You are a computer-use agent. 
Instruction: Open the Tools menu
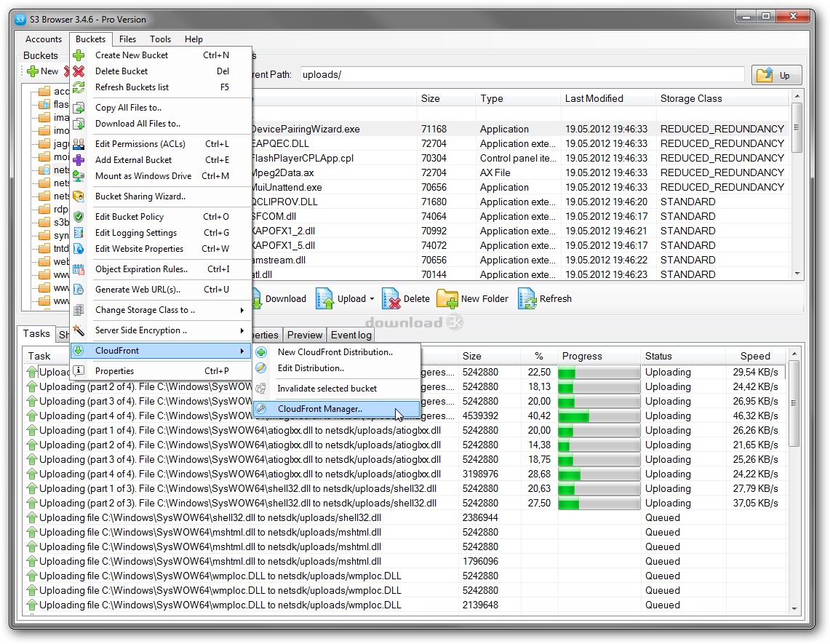coord(160,39)
